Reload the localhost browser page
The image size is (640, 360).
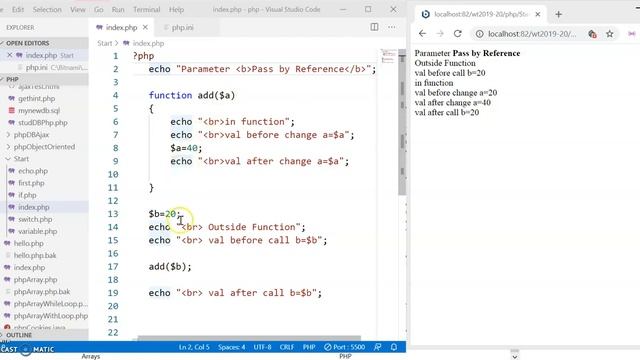click(x=458, y=34)
